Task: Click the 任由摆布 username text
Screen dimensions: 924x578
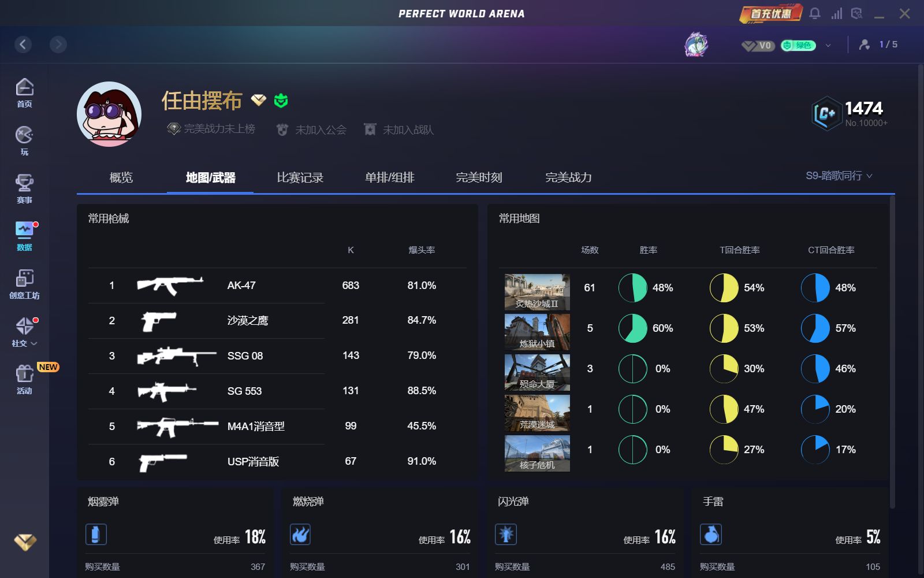Action: (x=202, y=101)
